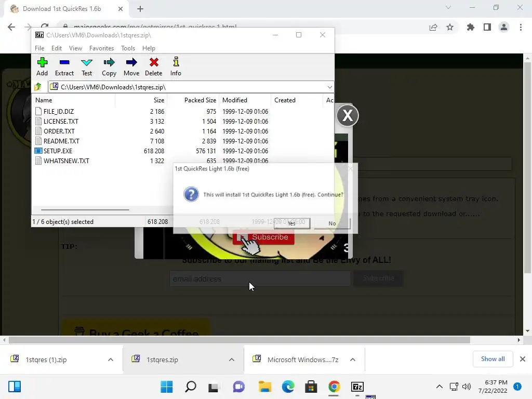
Task: Close the video popup with X button
Action: tap(348, 116)
